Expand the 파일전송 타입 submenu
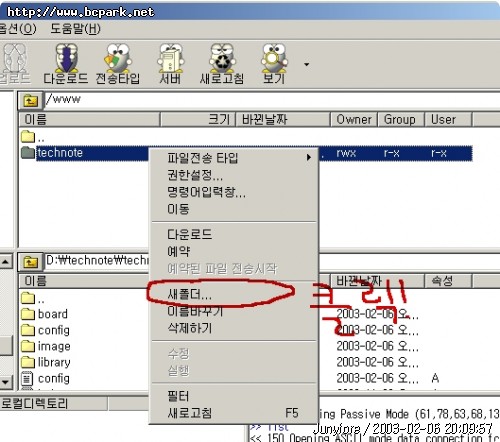500x442 pixels. pyautogui.click(x=233, y=157)
